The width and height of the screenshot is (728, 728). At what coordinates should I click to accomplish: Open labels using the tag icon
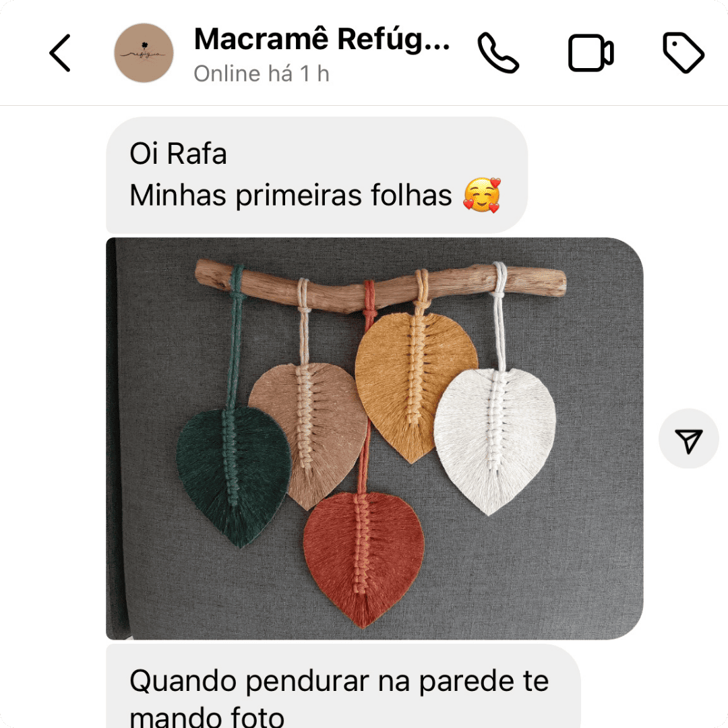point(684,53)
